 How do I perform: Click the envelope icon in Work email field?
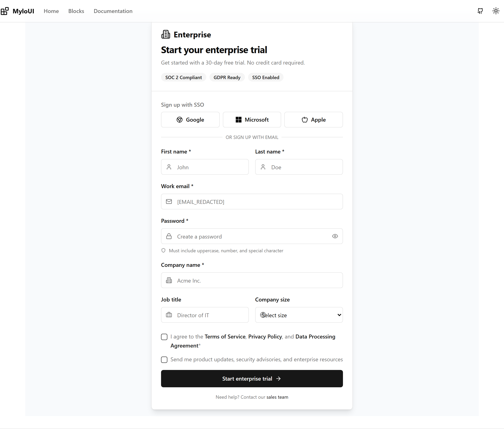169,202
